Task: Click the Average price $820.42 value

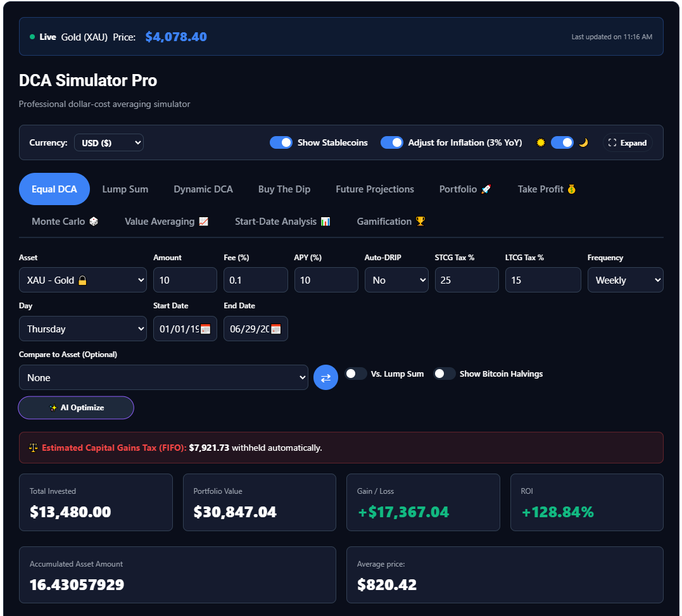Action: click(387, 585)
